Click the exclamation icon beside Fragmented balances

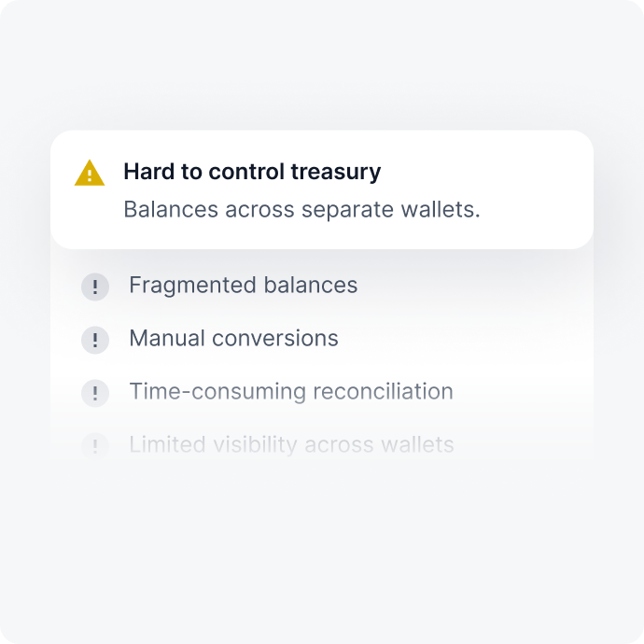pos(95,287)
